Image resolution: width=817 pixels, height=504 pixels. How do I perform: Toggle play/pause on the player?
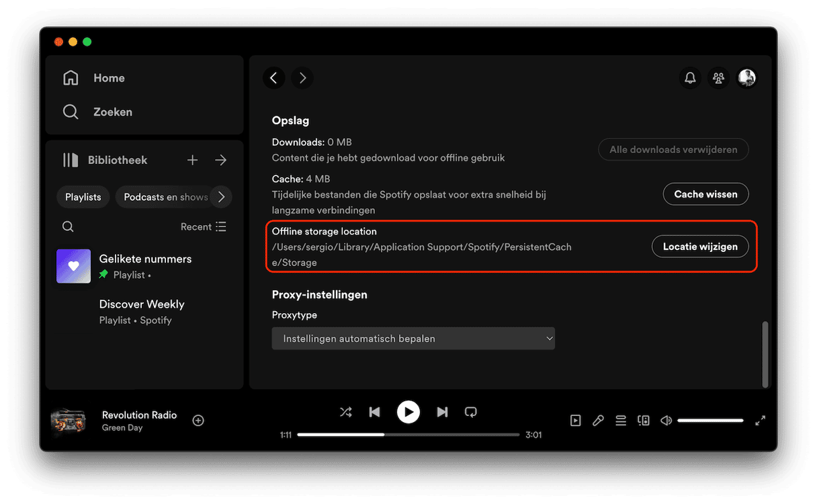pyautogui.click(x=408, y=412)
